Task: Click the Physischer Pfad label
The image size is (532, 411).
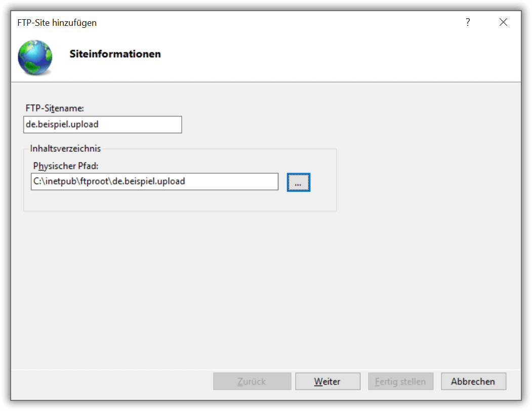Action: point(66,166)
